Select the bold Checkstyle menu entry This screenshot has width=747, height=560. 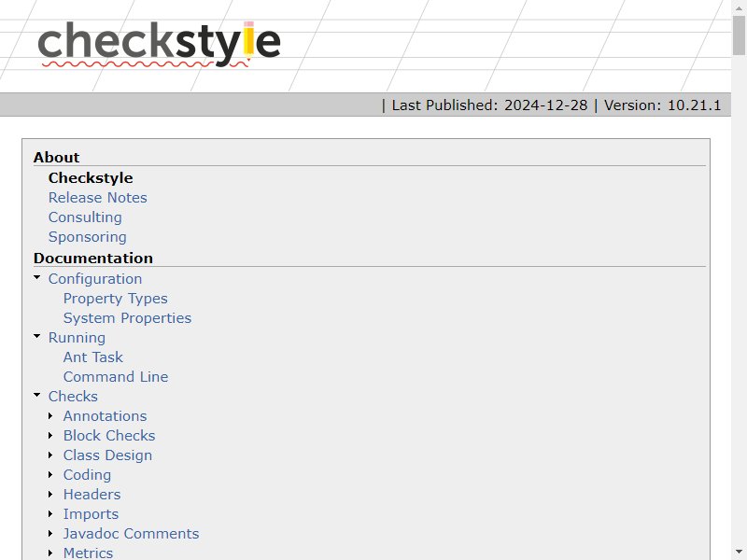point(91,177)
